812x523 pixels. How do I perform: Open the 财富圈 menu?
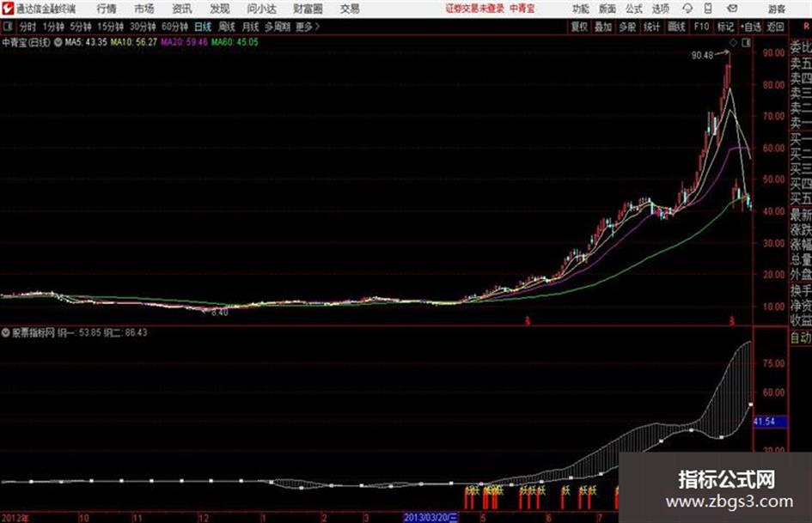pyautogui.click(x=308, y=9)
